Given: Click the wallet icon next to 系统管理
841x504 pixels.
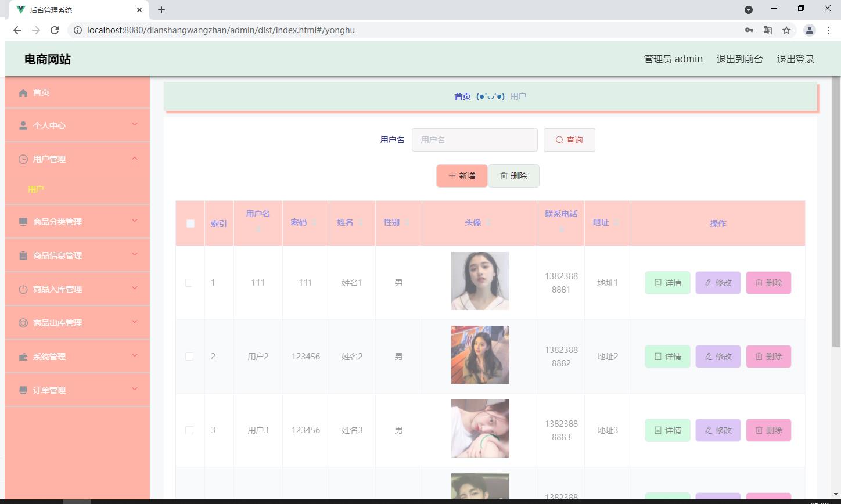Looking at the screenshot, I should (x=23, y=357).
